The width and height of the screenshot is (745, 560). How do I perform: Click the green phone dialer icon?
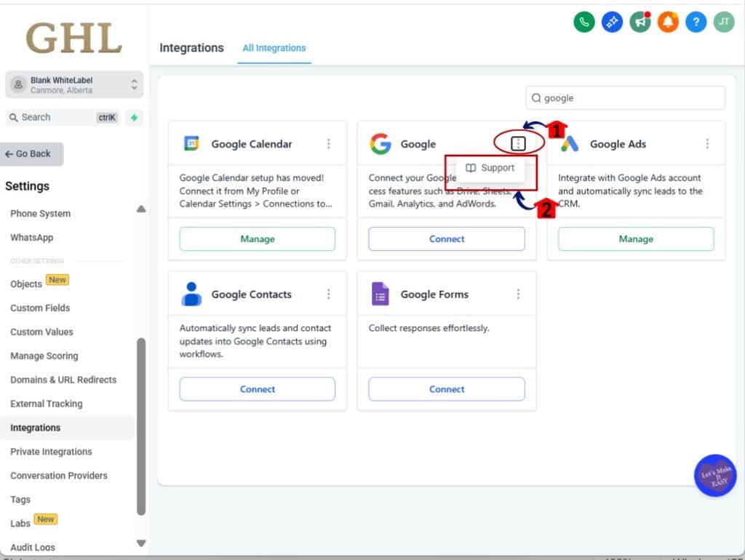click(584, 22)
